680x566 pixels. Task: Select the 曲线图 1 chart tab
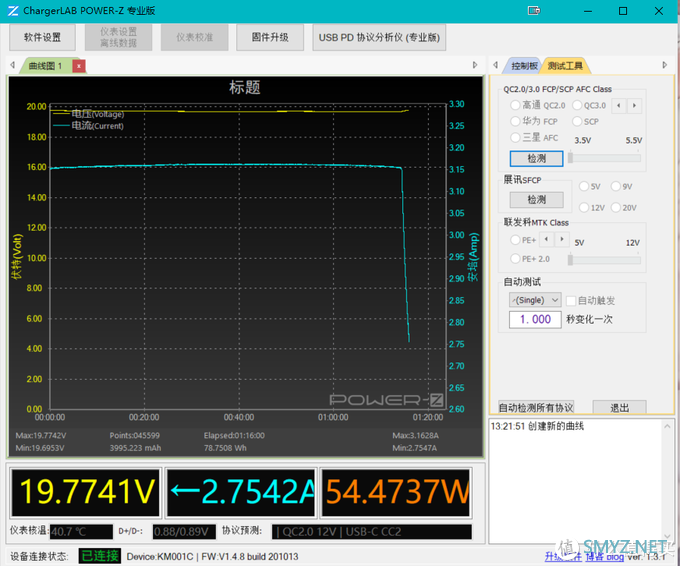(45, 66)
